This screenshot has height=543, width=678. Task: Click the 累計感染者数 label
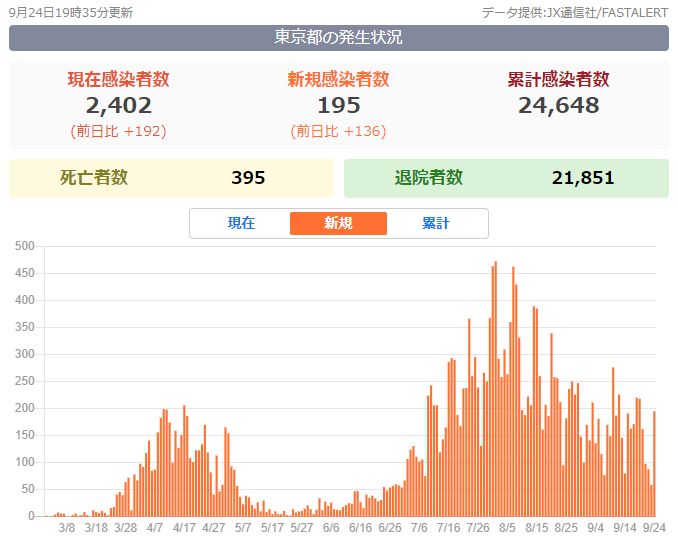pos(559,79)
